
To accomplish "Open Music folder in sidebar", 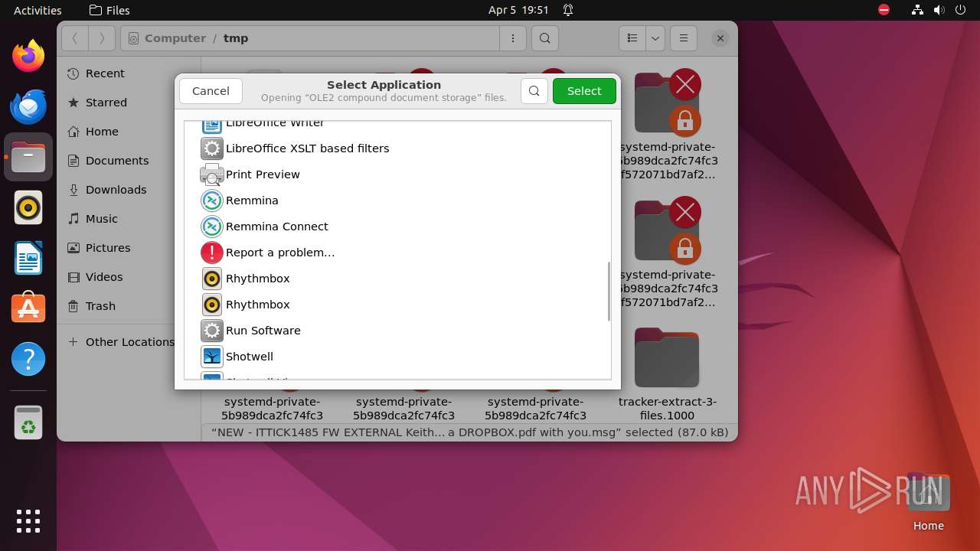I will [102, 219].
